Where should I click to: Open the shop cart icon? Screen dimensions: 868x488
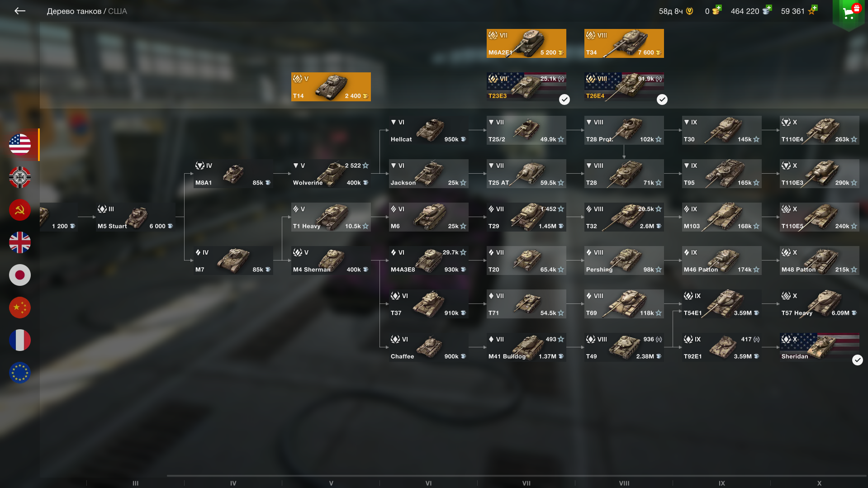[x=849, y=13]
